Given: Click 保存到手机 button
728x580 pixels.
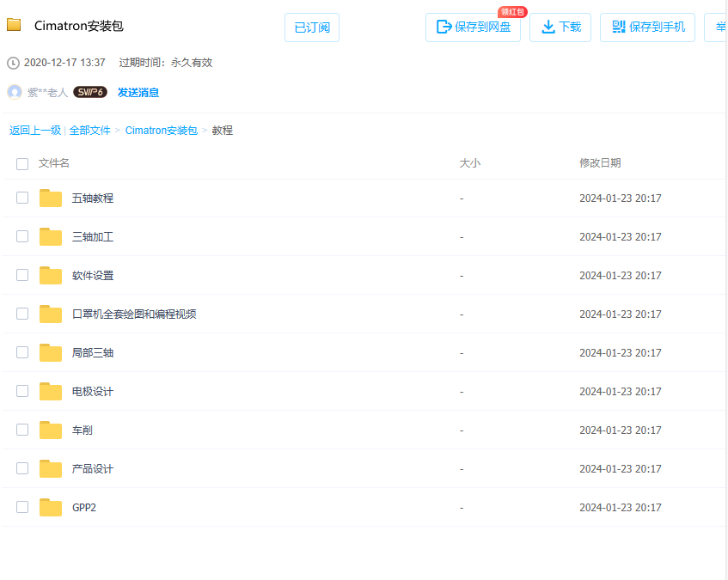Looking at the screenshot, I should (x=648, y=27).
